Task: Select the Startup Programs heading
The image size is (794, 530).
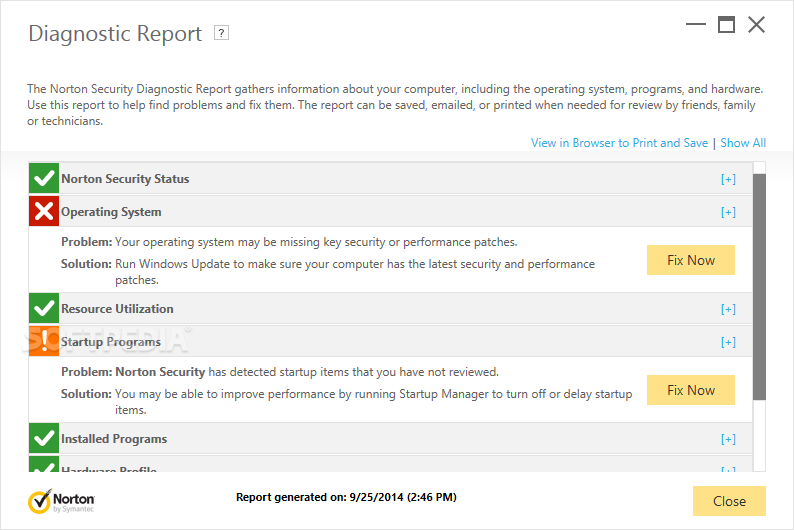Action: 111,342
